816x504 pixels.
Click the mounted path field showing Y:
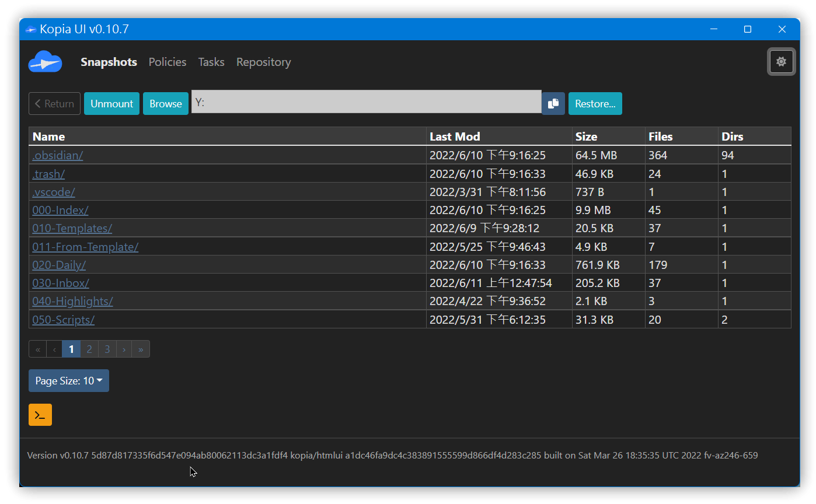(367, 102)
